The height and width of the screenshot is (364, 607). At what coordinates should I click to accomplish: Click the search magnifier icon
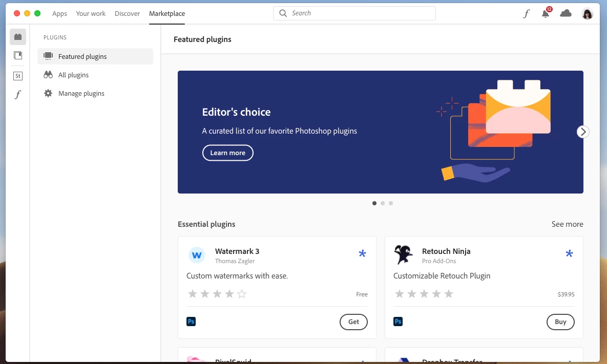tap(283, 13)
